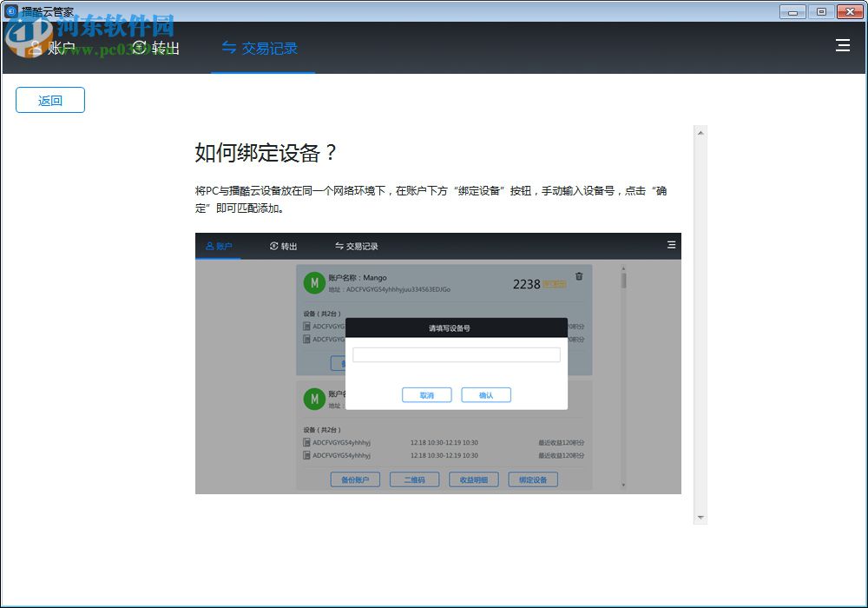Click the 取消 cancel button
Screen dimensions: 868x608
(426, 394)
